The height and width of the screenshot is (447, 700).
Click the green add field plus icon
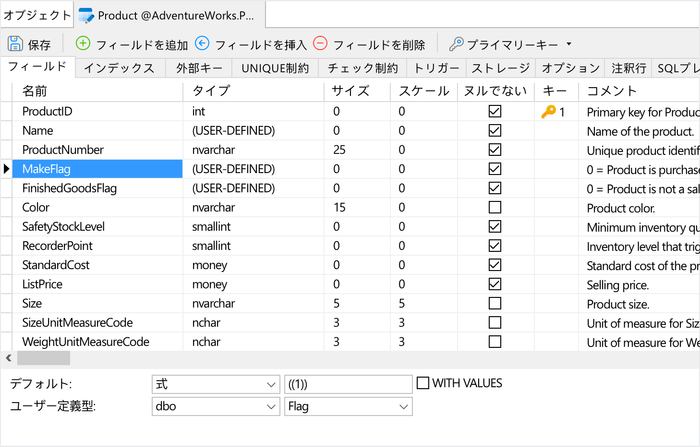(83, 44)
